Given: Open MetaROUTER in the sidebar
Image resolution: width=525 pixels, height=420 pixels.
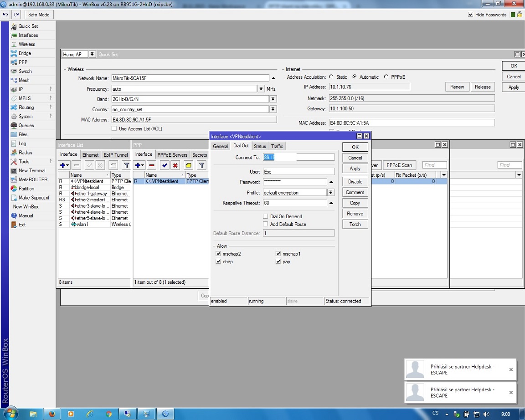Looking at the screenshot, I should (x=33, y=180).
